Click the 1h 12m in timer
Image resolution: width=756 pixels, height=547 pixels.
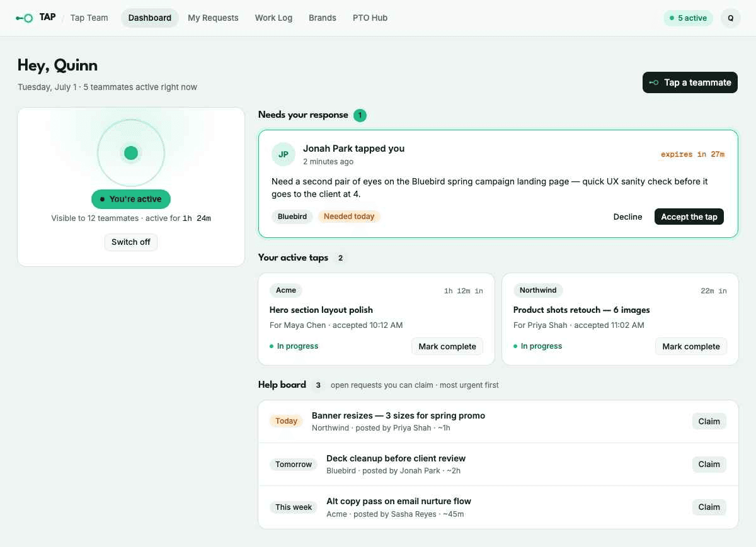point(463,291)
